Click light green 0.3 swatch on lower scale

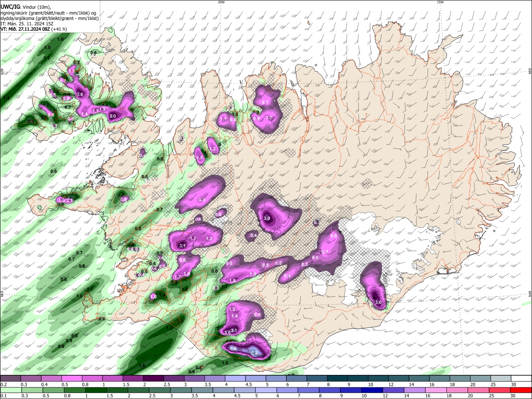32,390
